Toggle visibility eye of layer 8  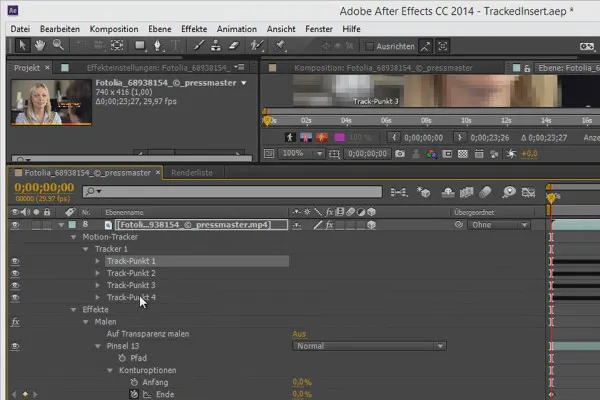[15, 225]
